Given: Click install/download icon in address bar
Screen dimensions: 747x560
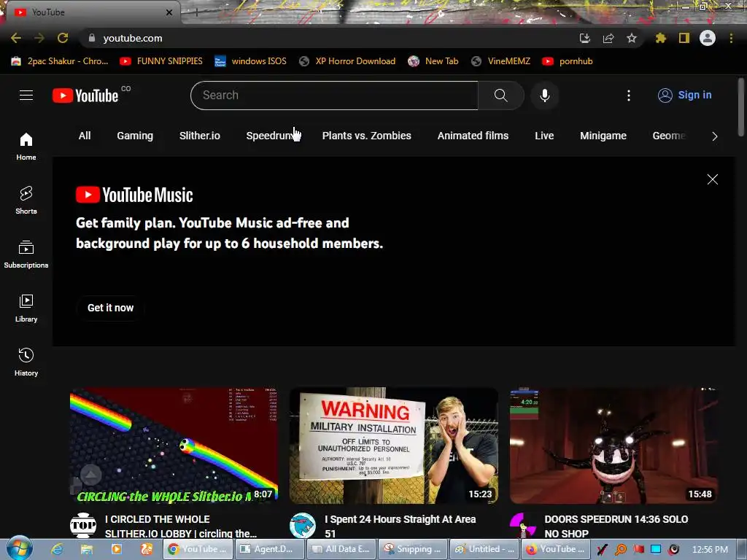Looking at the screenshot, I should tap(584, 38).
